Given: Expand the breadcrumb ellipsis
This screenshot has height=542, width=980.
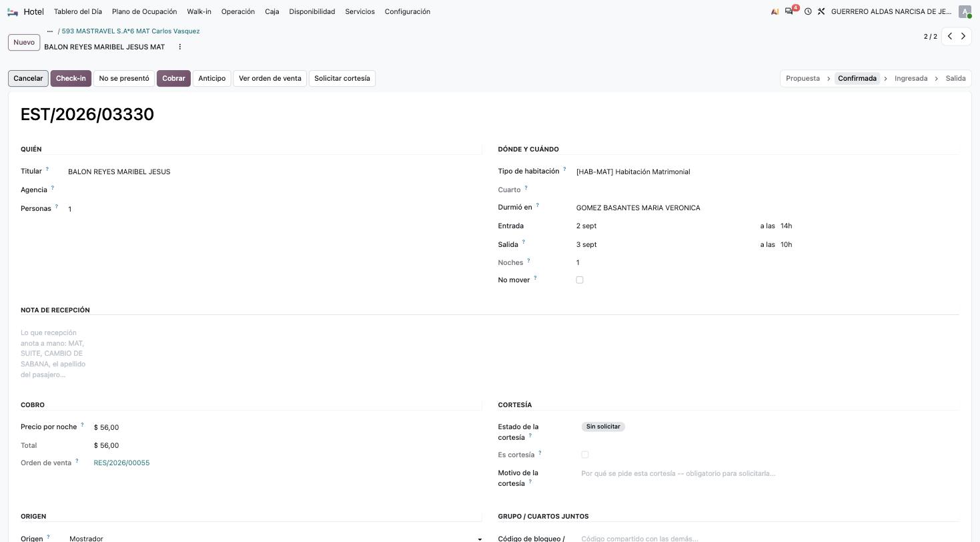Looking at the screenshot, I should (50, 31).
